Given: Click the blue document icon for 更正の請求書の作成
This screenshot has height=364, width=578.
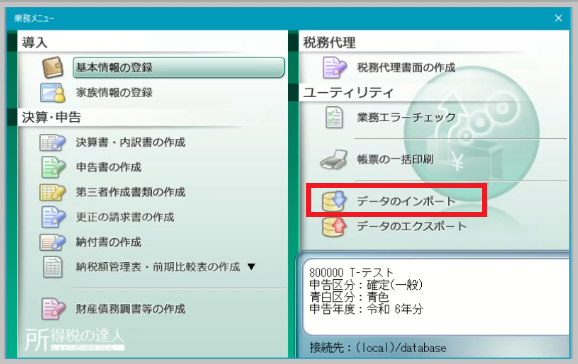Looking at the screenshot, I should point(53,217).
